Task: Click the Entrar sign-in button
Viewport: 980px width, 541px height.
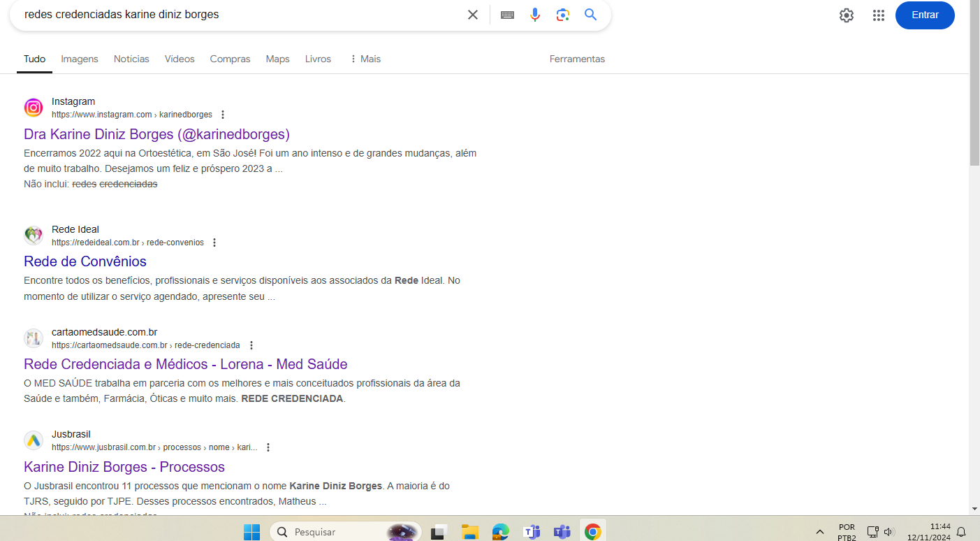Action: tap(925, 15)
